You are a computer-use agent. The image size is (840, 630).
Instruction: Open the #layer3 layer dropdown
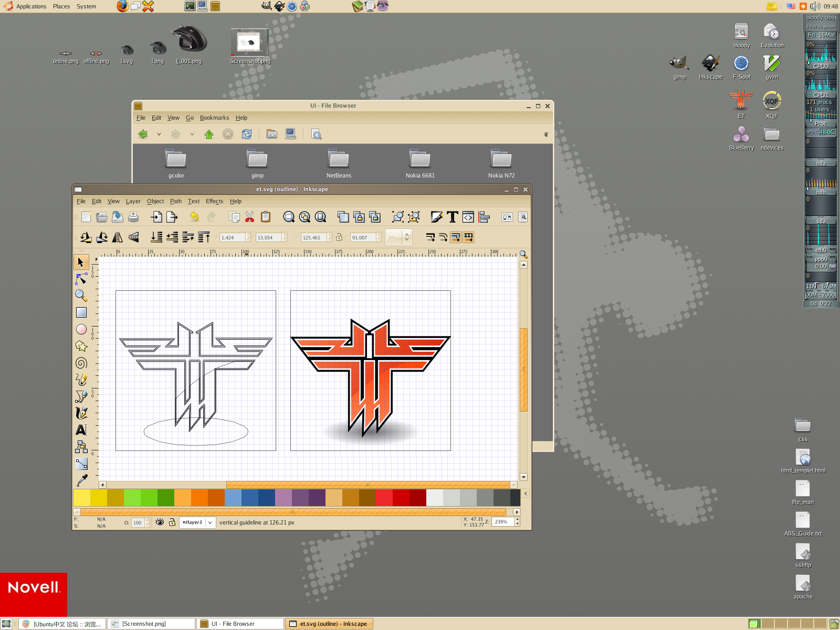[x=209, y=522]
